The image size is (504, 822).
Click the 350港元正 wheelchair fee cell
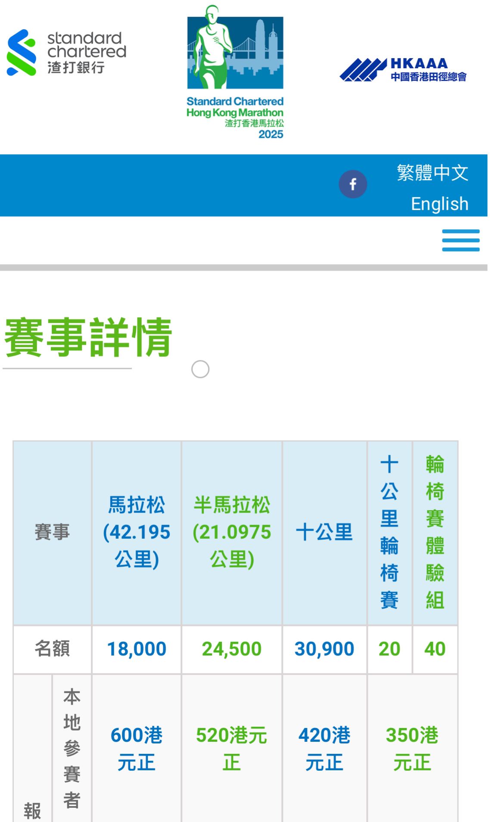pos(412,749)
